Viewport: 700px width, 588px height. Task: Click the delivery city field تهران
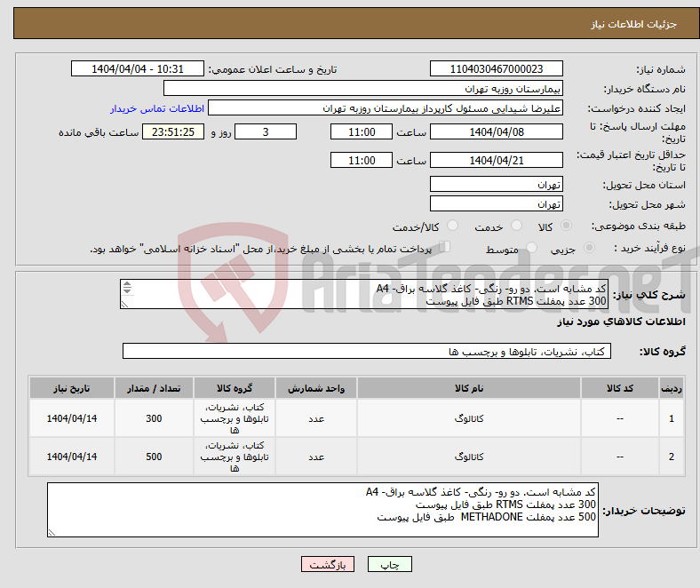(496, 203)
